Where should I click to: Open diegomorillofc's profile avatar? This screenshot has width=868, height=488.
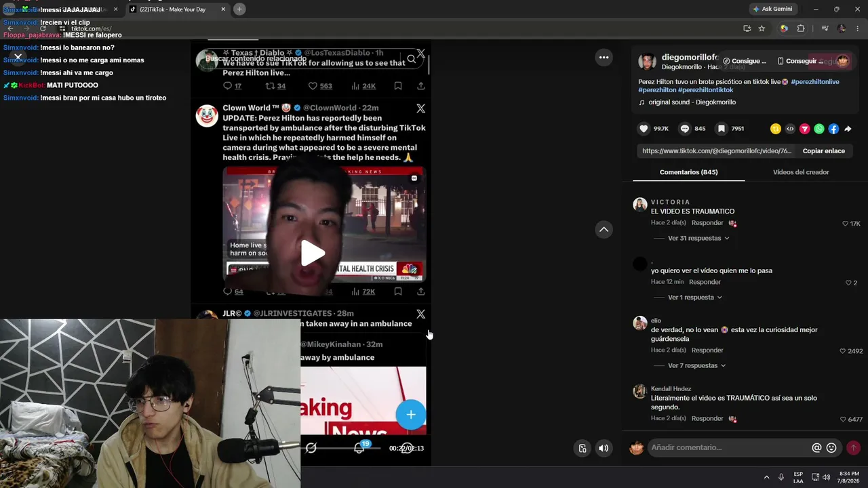[x=648, y=62]
